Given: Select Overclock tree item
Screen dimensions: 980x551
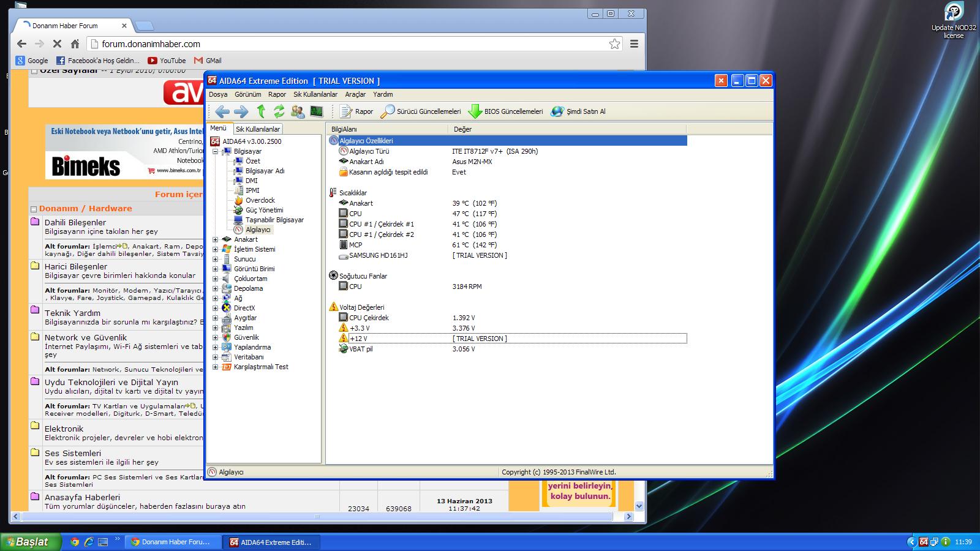Looking at the screenshot, I should pos(260,200).
